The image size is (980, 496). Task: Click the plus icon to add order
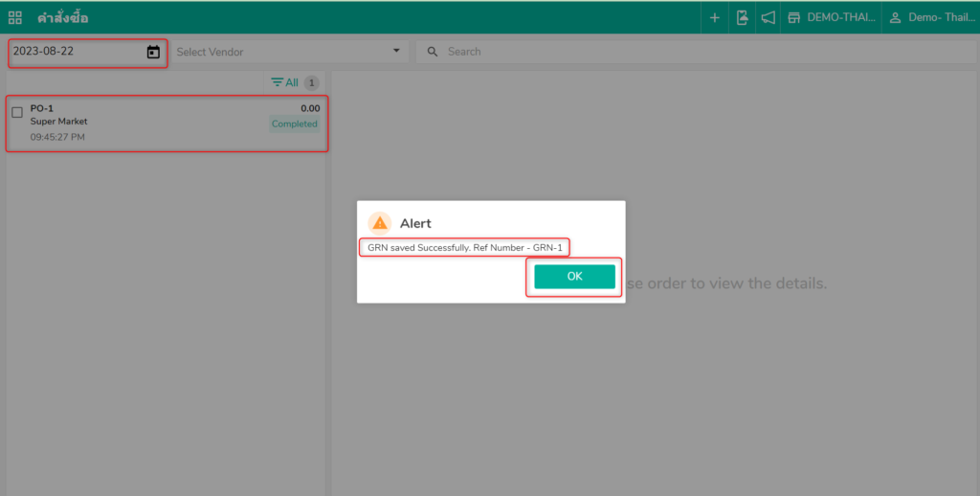point(714,17)
